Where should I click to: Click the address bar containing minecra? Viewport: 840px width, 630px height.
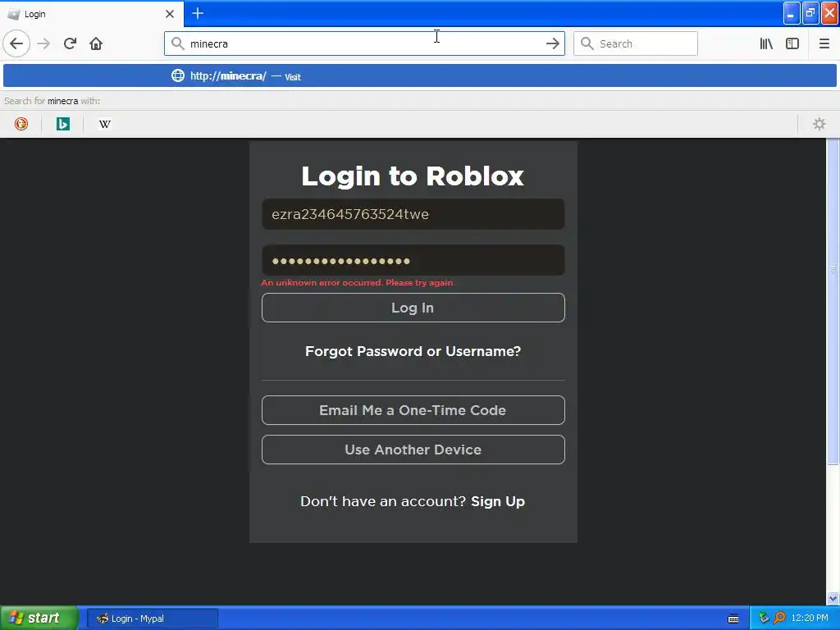364,44
